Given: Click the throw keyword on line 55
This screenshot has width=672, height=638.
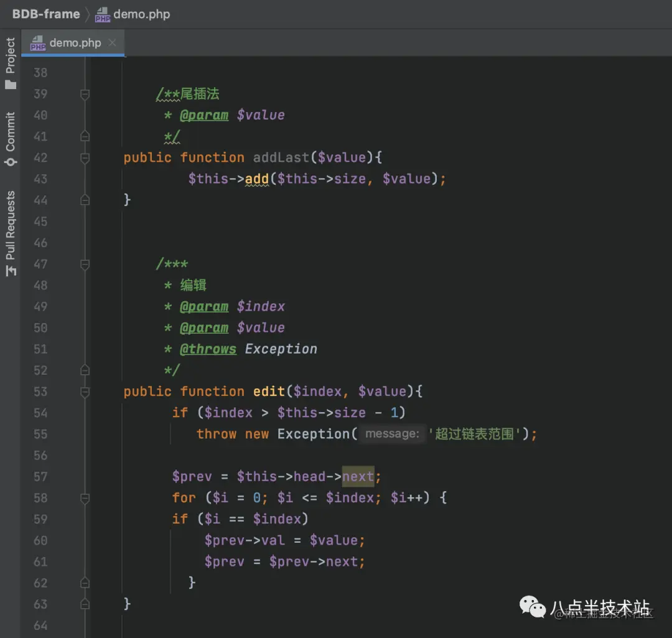Looking at the screenshot, I should (217, 434).
